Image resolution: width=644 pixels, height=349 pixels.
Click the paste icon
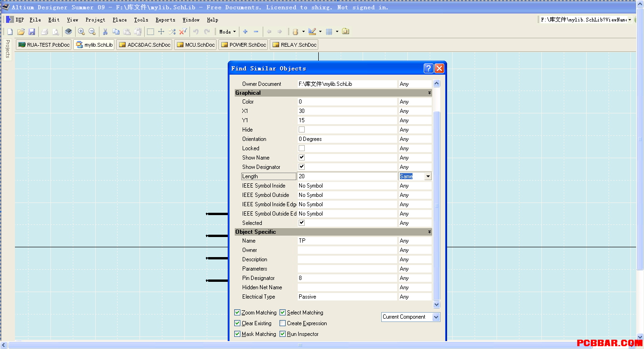click(x=127, y=32)
